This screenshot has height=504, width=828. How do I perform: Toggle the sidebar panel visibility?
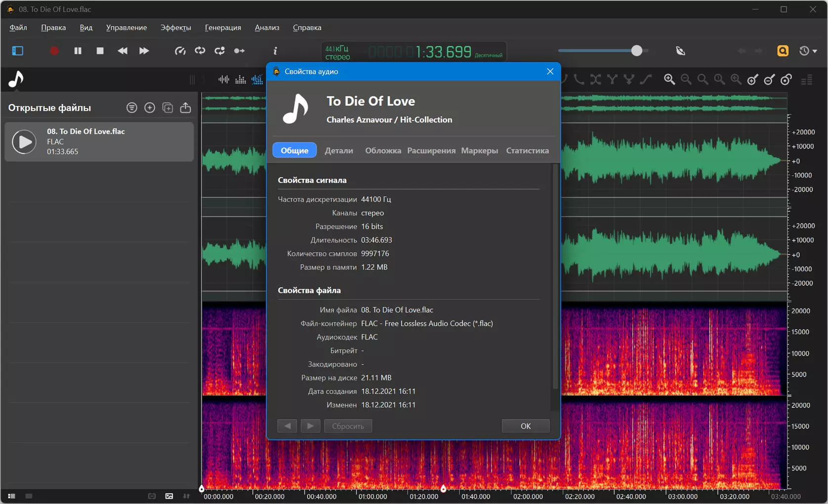[x=18, y=51]
